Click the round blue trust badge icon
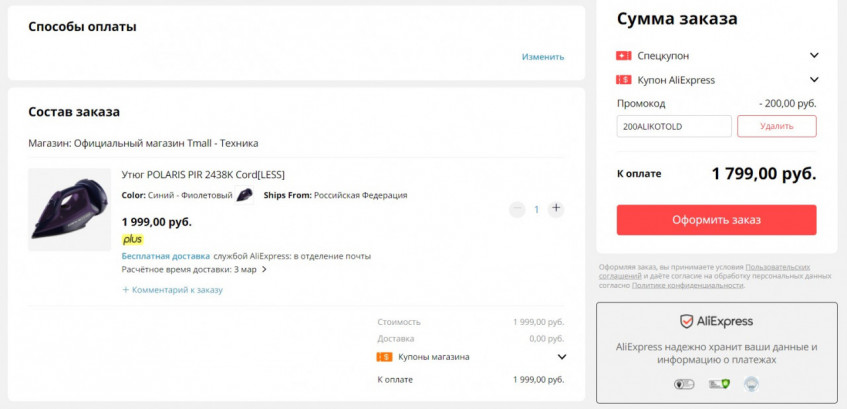This screenshot has width=847, height=409. [752, 383]
